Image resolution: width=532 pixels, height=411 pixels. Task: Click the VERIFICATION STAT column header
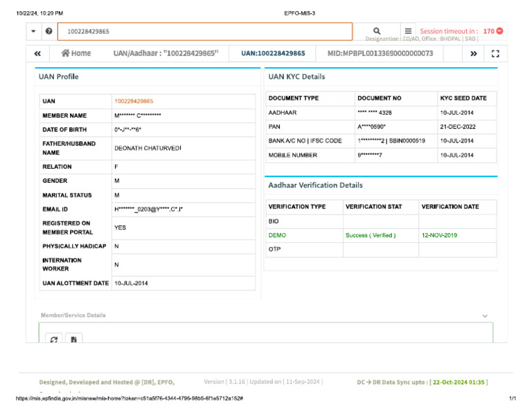tap(373, 207)
